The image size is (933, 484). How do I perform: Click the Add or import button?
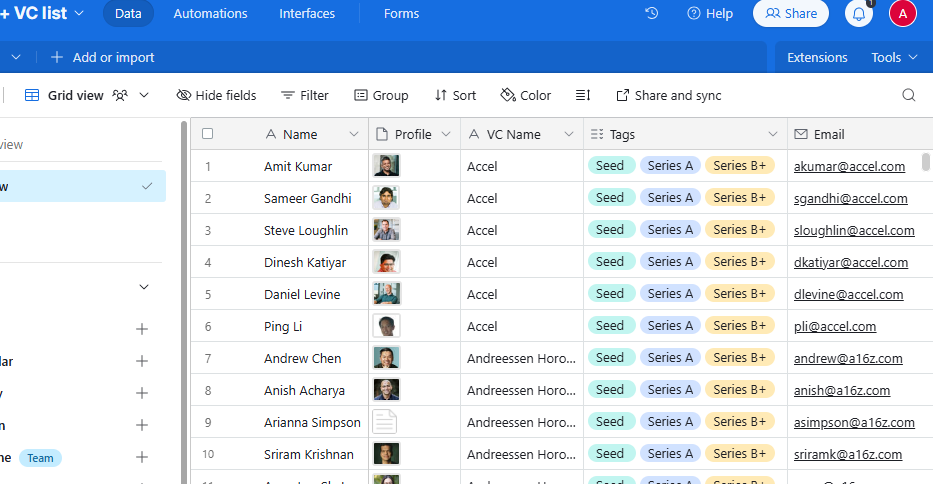102,57
